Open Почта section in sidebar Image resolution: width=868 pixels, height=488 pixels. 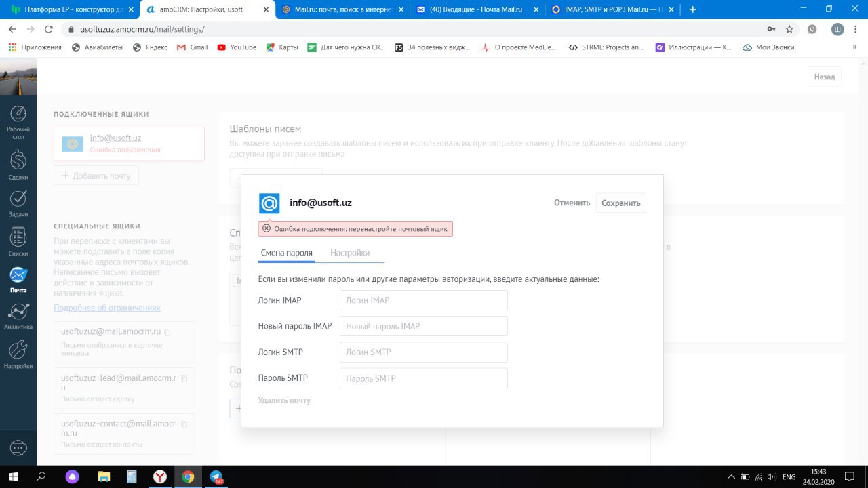(18, 280)
